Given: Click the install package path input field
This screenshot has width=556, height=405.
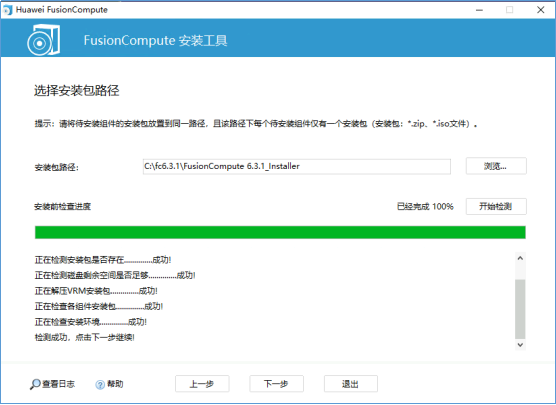Looking at the screenshot, I should [x=297, y=166].
